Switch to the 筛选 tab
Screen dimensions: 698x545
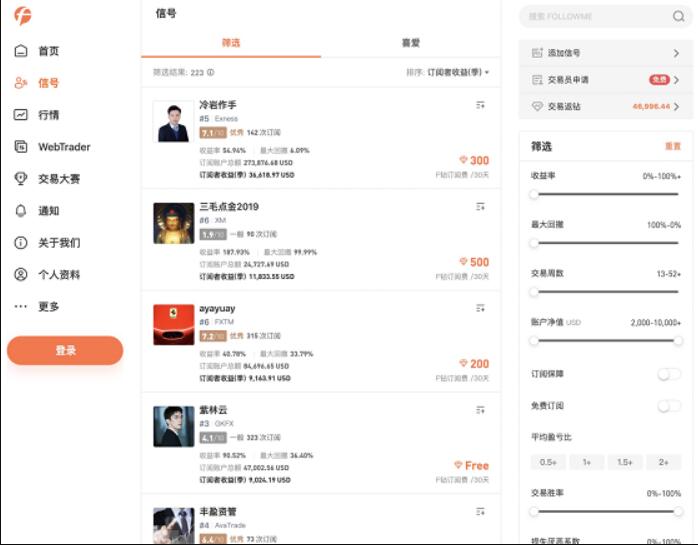pyautogui.click(x=231, y=43)
